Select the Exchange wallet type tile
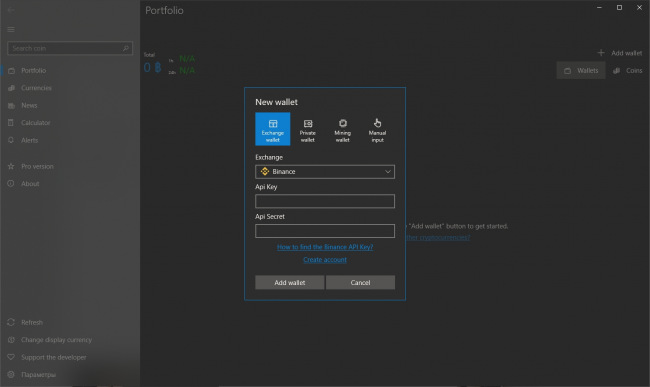Screen dimensions: 650x387 tap(272, 129)
